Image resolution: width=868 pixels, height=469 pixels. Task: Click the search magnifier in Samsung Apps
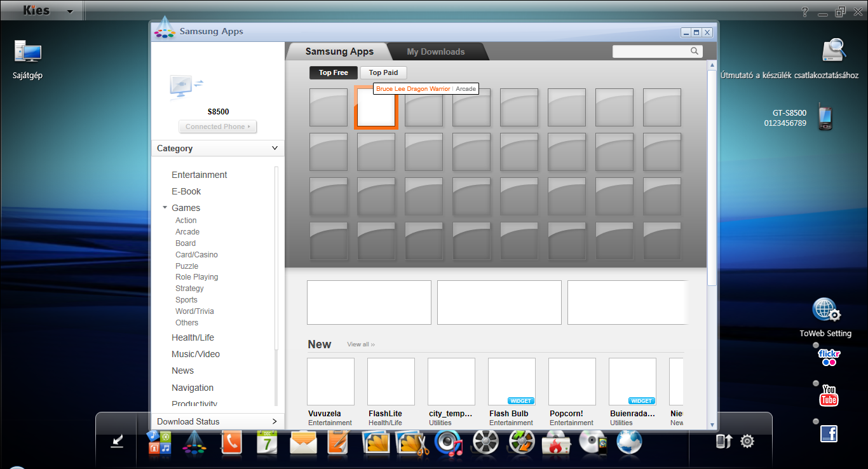tap(695, 51)
